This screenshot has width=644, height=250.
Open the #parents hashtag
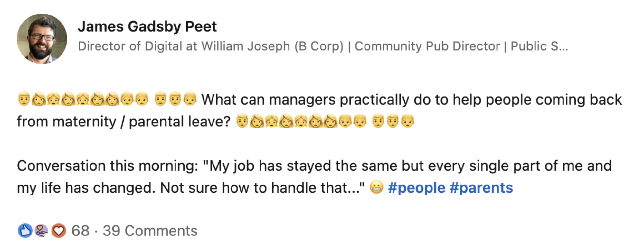[x=481, y=188]
